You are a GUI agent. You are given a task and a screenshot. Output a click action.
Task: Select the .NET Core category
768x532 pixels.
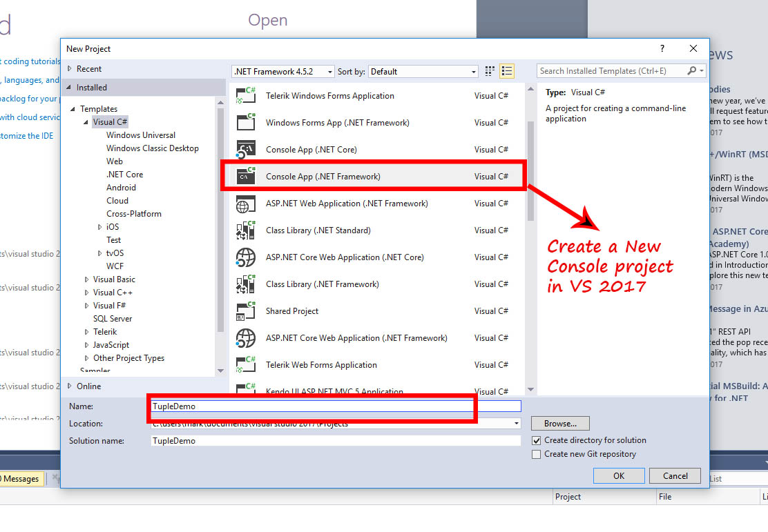(124, 175)
